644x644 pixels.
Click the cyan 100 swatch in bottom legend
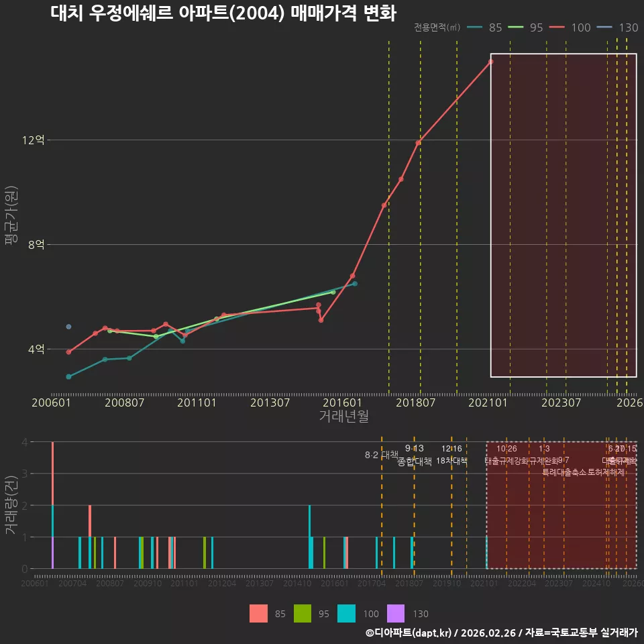346,613
